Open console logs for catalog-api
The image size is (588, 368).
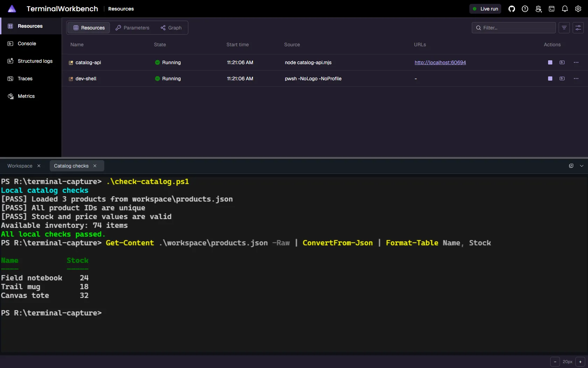pyautogui.click(x=562, y=62)
